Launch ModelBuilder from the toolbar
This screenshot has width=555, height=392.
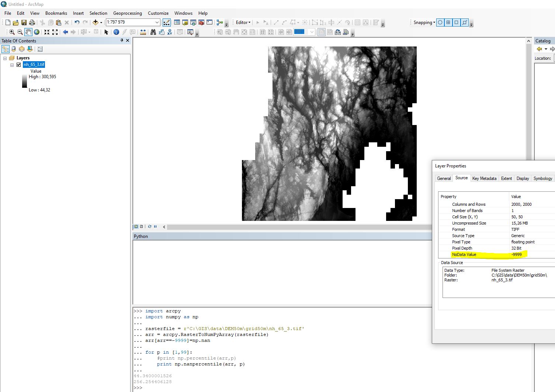click(220, 22)
